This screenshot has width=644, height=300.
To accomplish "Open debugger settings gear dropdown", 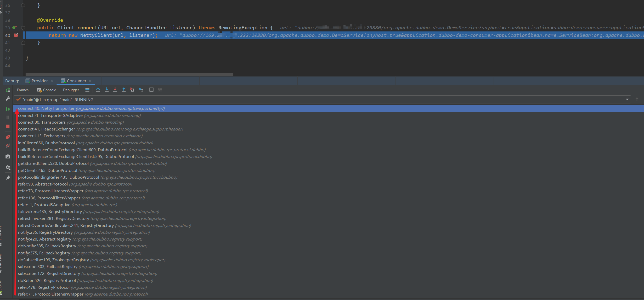I will point(8,167).
